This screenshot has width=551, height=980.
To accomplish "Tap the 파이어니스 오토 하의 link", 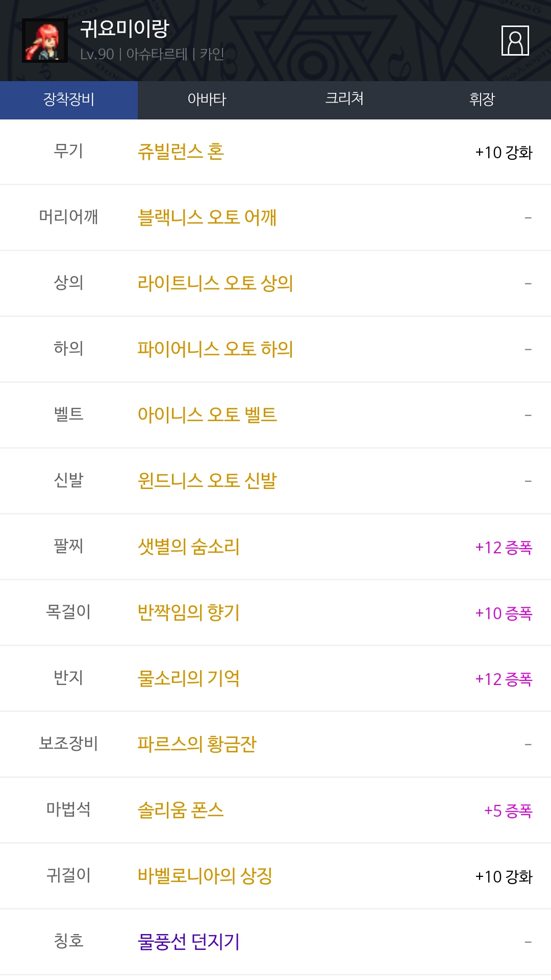I will click(215, 350).
